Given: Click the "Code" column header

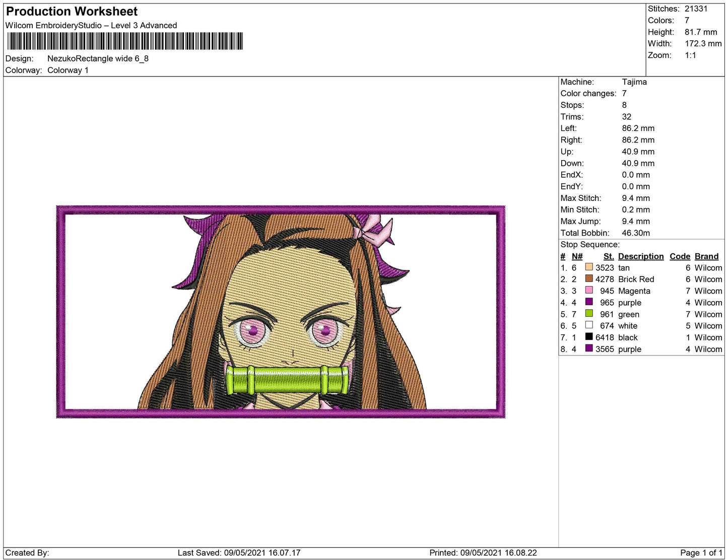Looking at the screenshot, I should (x=680, y=256).
